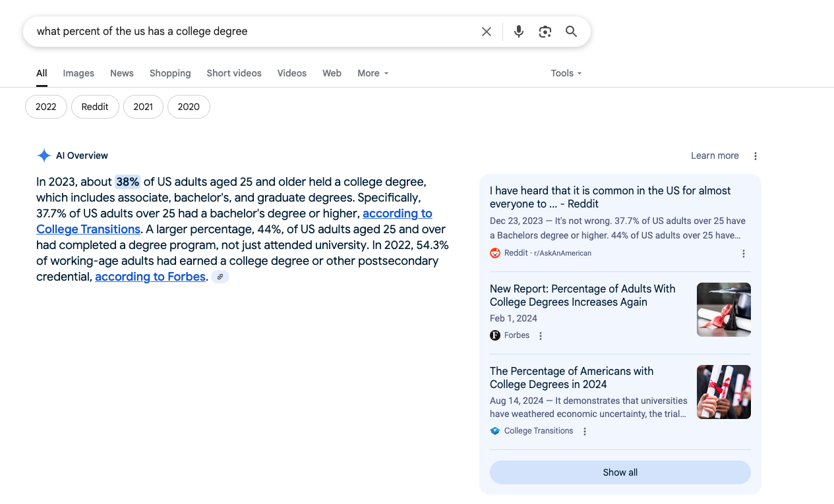Apply the Reddit filter chip
834x504 pixels.
pyautogui.click(x=95, y=107)
